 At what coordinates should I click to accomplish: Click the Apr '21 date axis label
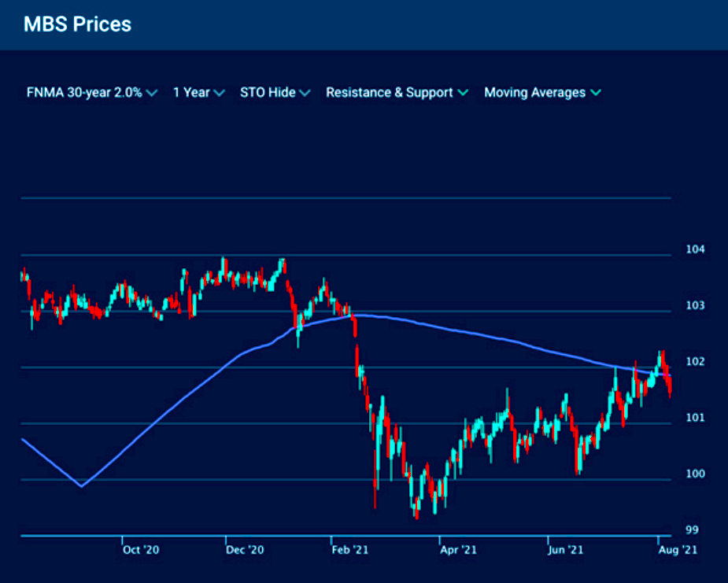pyautogui.click(x=457, y=550)
